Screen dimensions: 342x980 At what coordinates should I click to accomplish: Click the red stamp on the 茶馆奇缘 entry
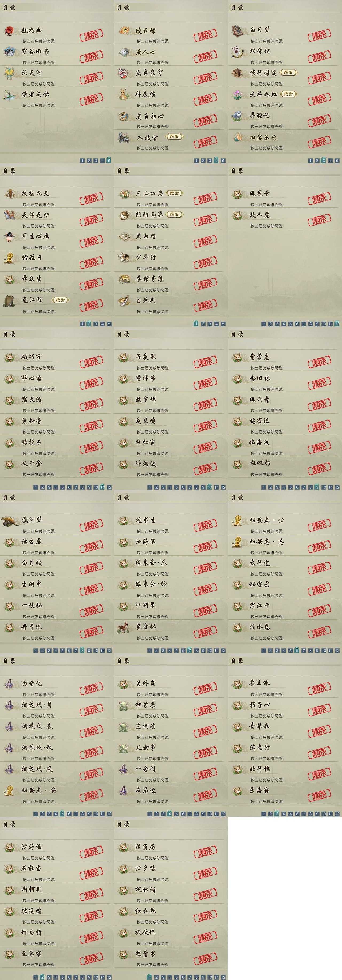pyautogui.click(x=205, y=283)
